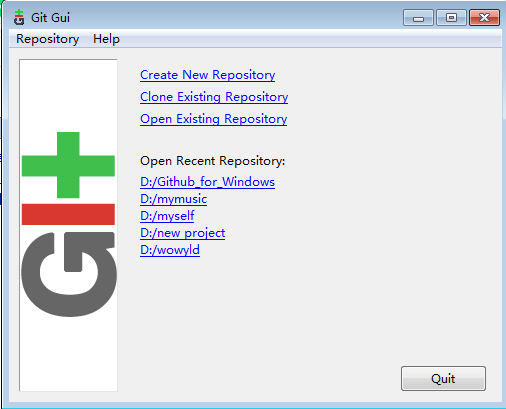Open recent repository D:/mymusic
The image size is (506, 409).
(x=173, y=199)
